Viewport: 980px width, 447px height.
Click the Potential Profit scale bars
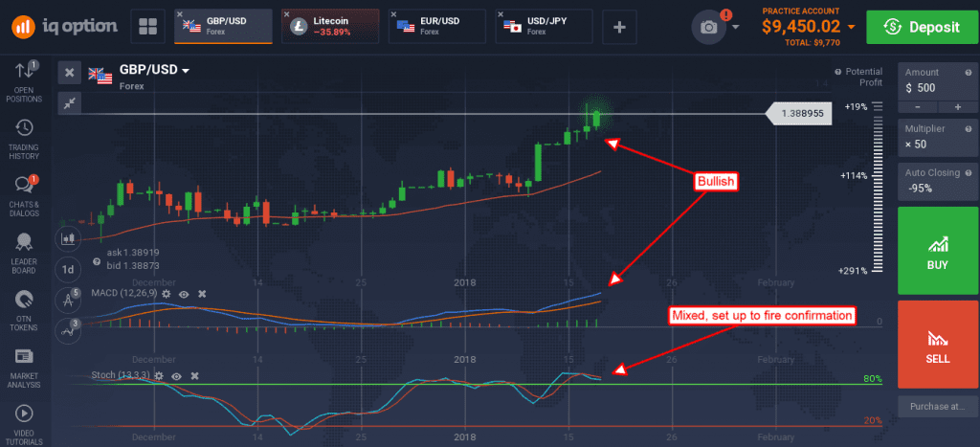[x=878, y=188]
